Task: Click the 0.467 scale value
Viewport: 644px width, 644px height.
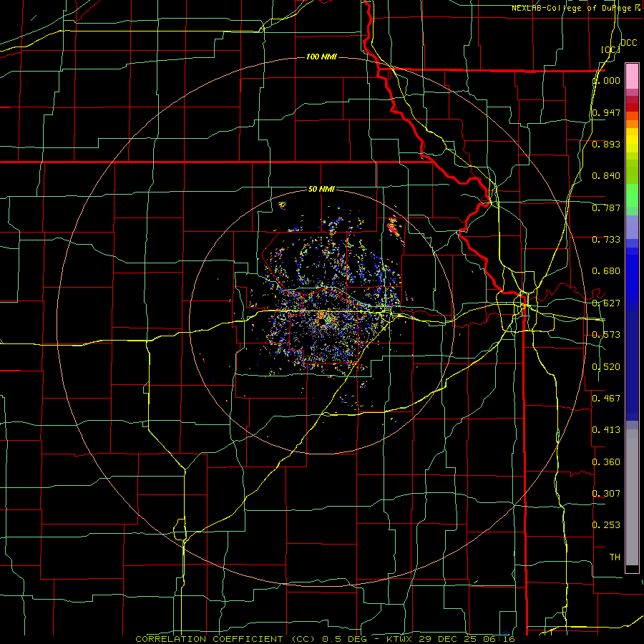Action: (x=606, y=399)
